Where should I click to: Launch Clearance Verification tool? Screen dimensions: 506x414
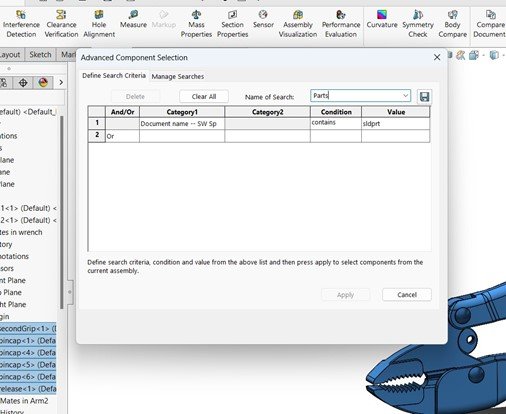tap(61, 24)
